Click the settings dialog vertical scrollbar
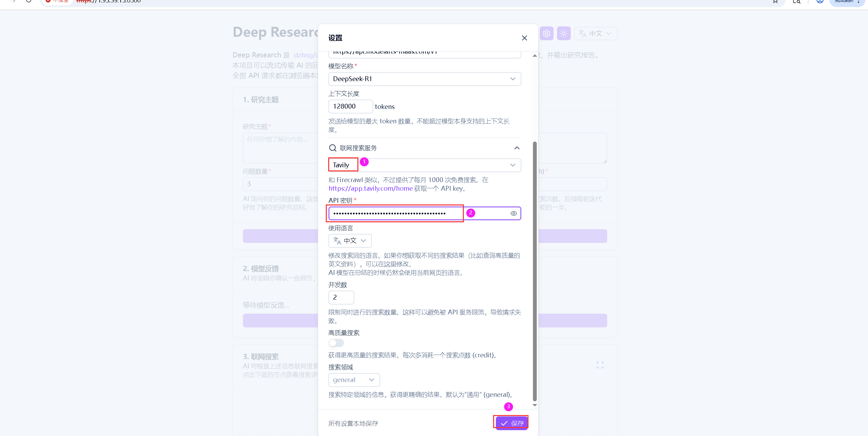868x436 pixels. (x=535, y=271)
